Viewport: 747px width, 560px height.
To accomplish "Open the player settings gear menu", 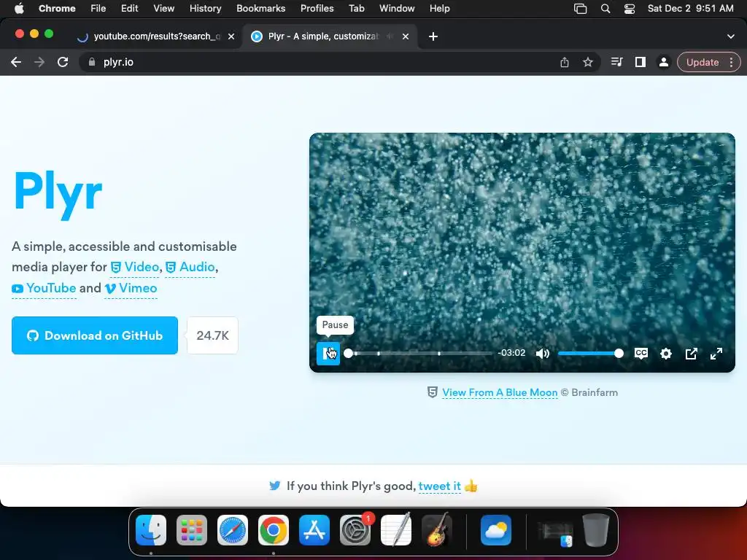I will coord(666,354).
